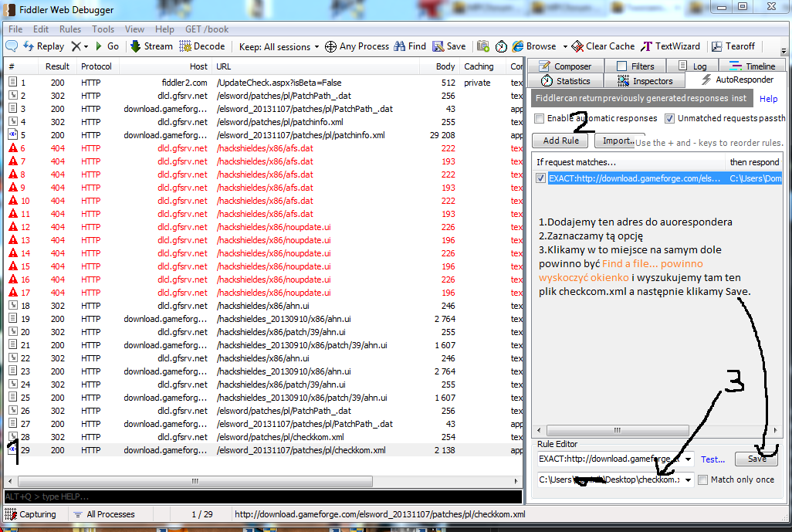Open the Browse dropdown arrow

click(x=565, y=46)
